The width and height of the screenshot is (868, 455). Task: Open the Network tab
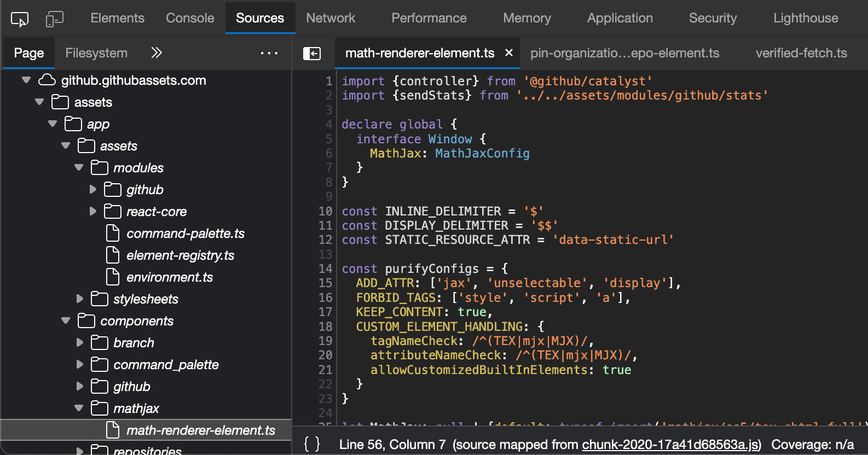click(331, 18)
